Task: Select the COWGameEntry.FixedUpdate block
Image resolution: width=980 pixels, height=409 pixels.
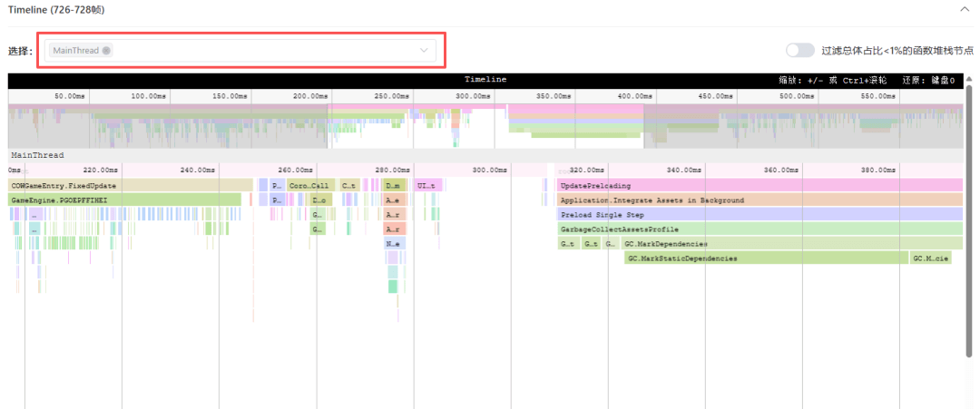Action: click(131, 185)
